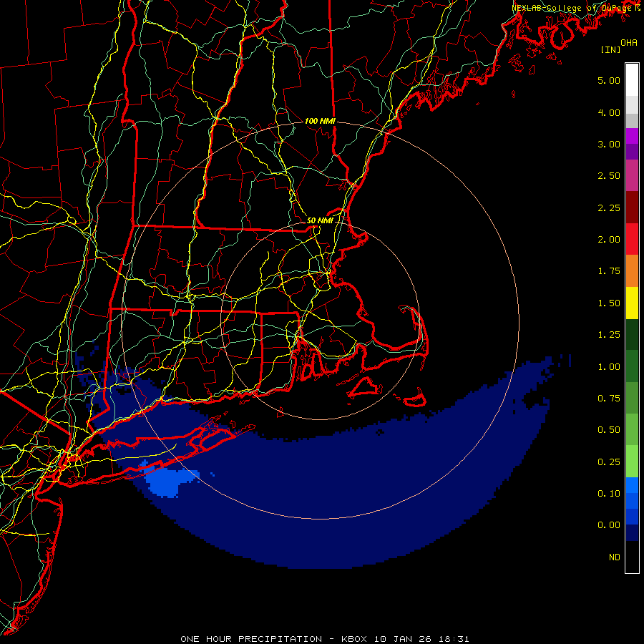The height and width of the screenshot is (644, 644).
Task: Click the "18:31" timestamp
Action: pos(453,639)
